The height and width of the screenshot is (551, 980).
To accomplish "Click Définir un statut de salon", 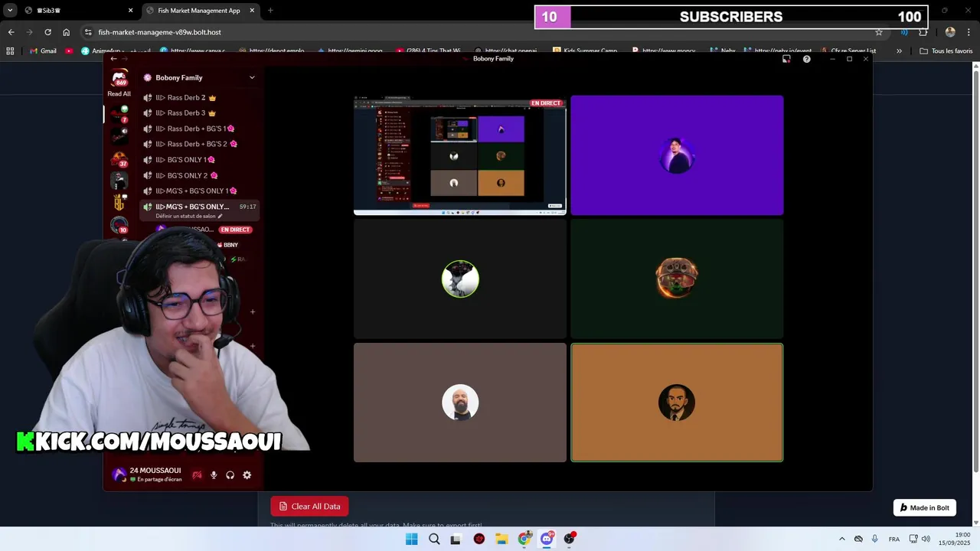I will (x=189, y=216).
